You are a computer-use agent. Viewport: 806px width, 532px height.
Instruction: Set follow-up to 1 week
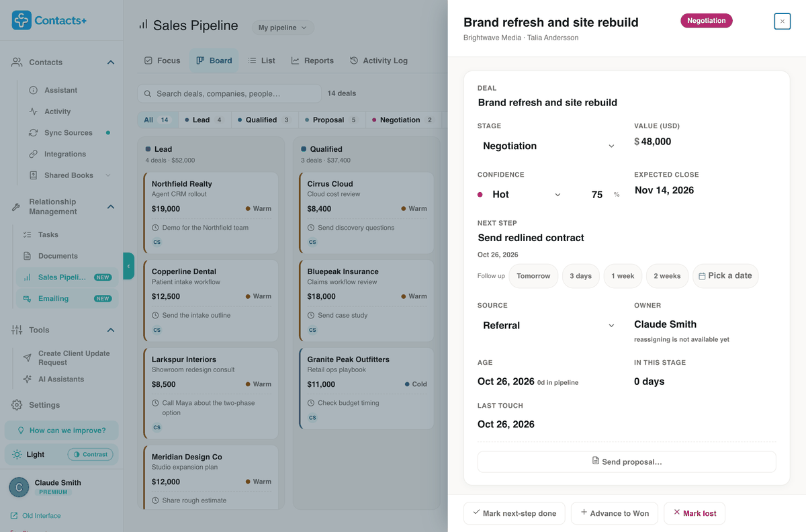[x=623, y=275]
